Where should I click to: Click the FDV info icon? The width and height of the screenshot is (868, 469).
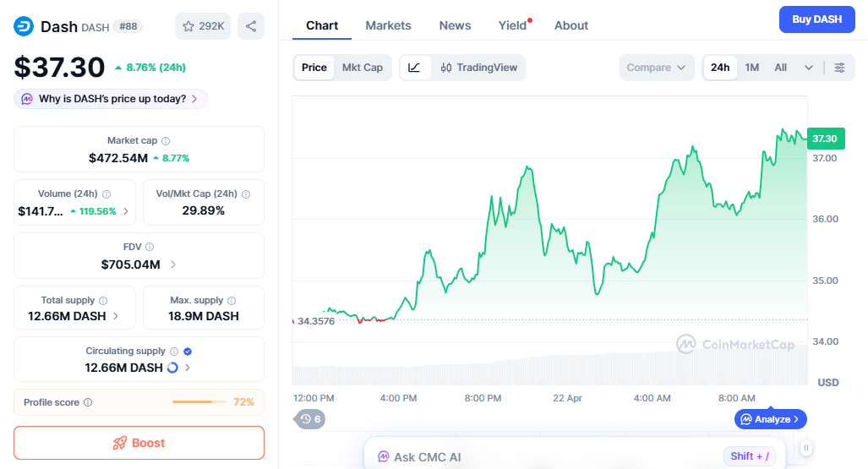[x=150, y=247]
